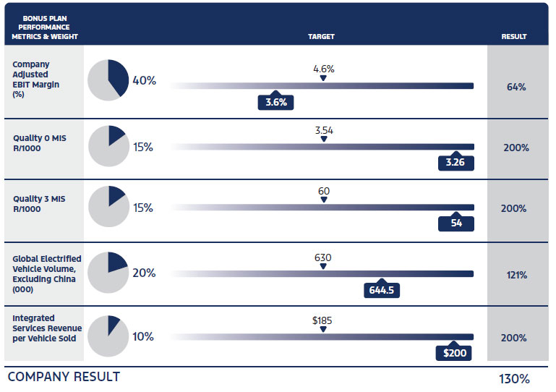The image size is (556, 392).
Task: Click the triangle marker under 3.54 target
Action: 323,140
